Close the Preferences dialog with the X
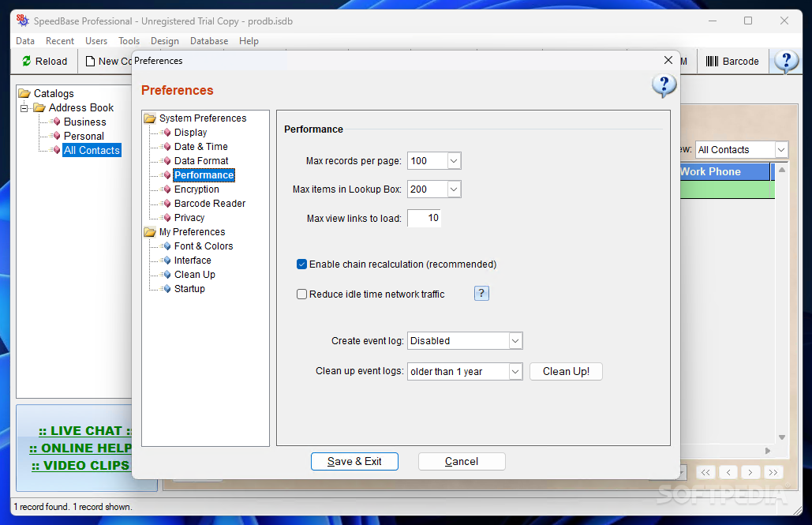The image size is (812, 525). (x=668, y=60)
